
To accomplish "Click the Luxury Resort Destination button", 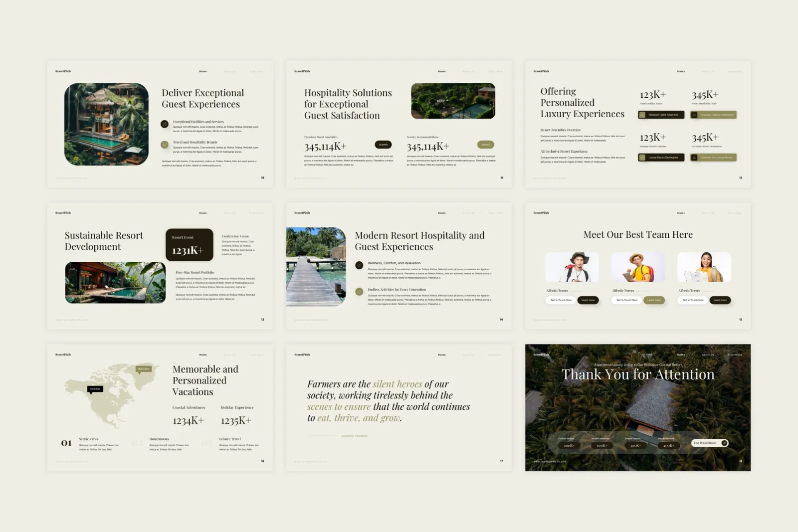I will [x=661, y=158].
